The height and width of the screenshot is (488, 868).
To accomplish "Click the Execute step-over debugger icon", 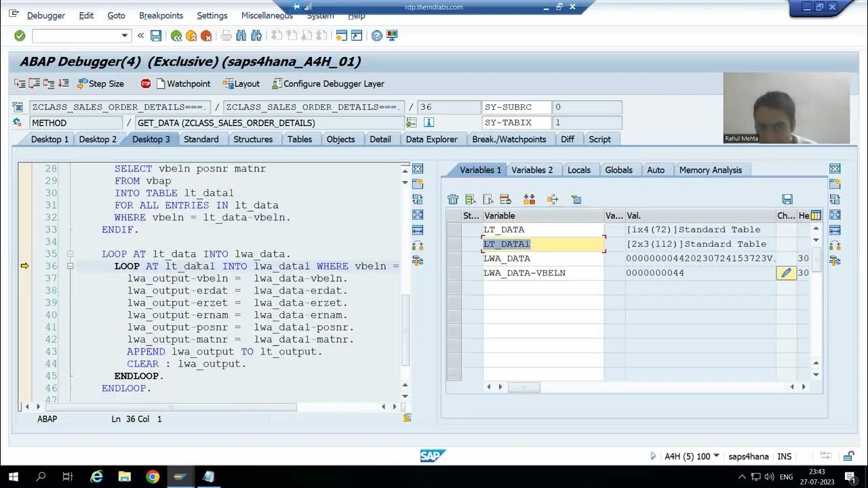I will [x=34, y=83].
